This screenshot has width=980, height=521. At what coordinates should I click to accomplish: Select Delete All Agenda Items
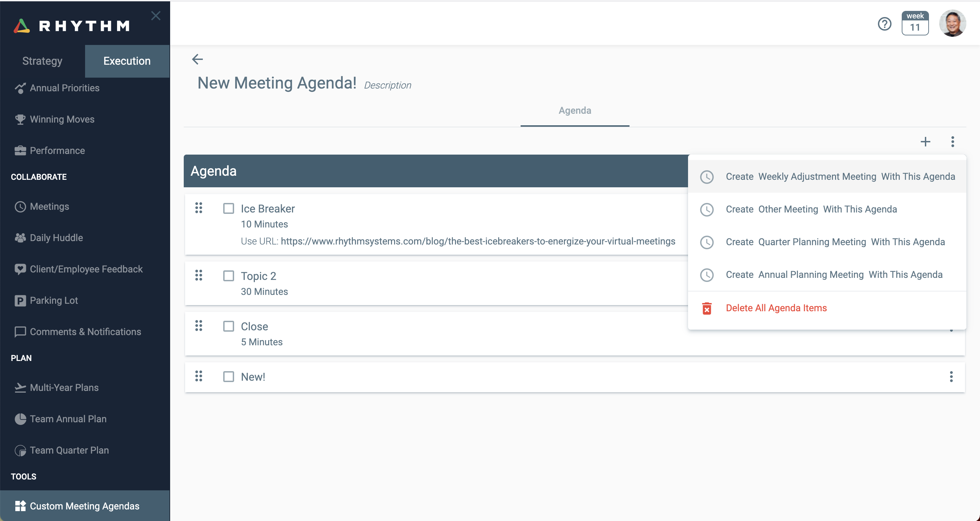coord(827,308)
